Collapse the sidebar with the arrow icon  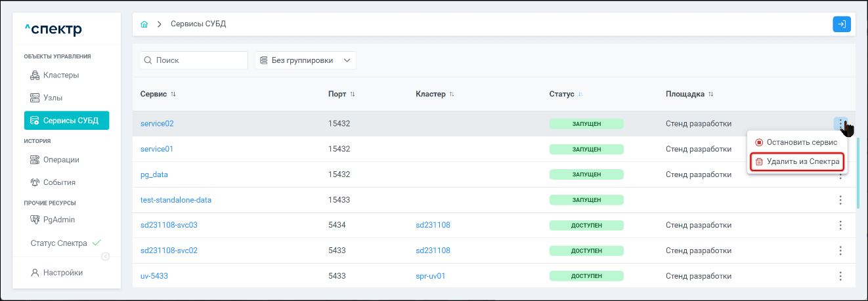(105, 256)
